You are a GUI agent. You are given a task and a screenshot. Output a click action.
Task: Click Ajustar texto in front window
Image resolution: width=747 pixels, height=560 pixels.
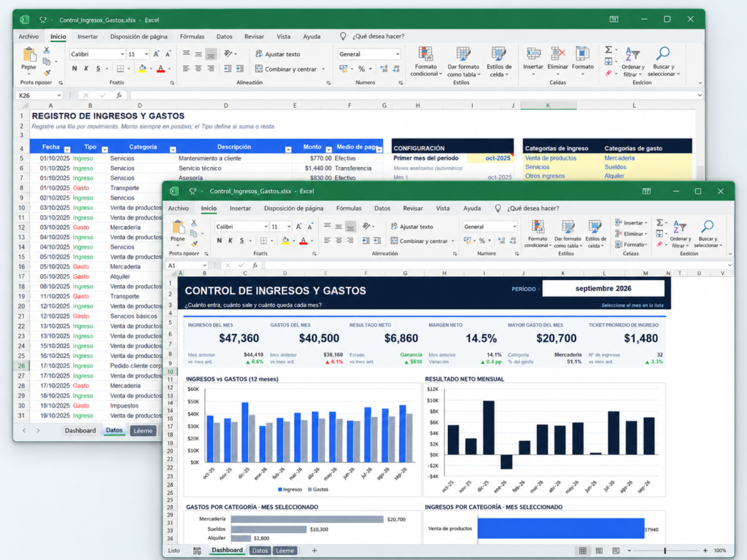click(412, 227)
